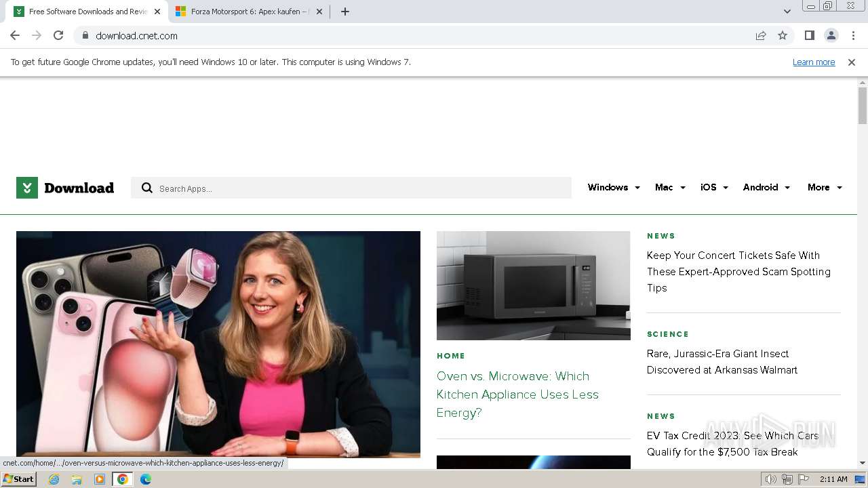Share this page icon in address bar
Viewport: 868px width, 488px height.
[761, 35]
